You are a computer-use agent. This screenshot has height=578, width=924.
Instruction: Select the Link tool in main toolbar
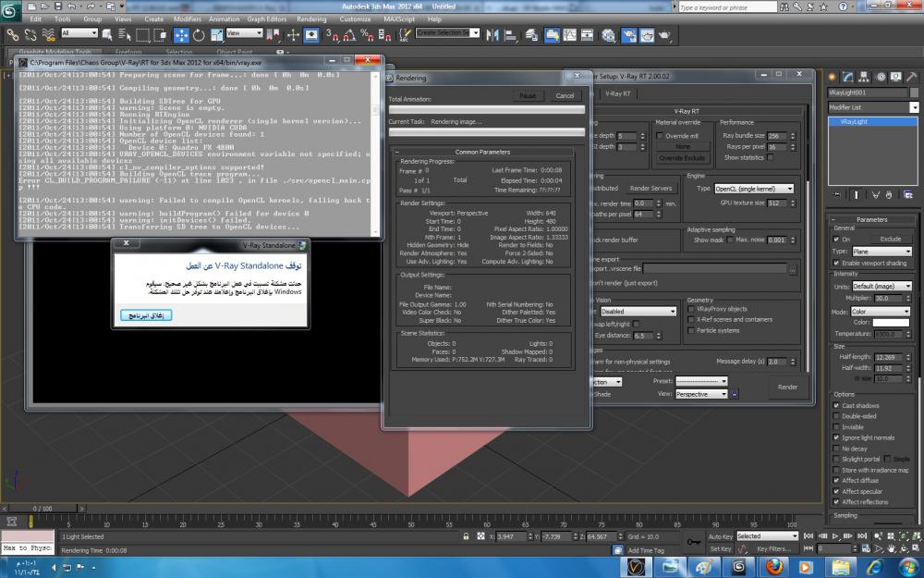coord(12,35)
